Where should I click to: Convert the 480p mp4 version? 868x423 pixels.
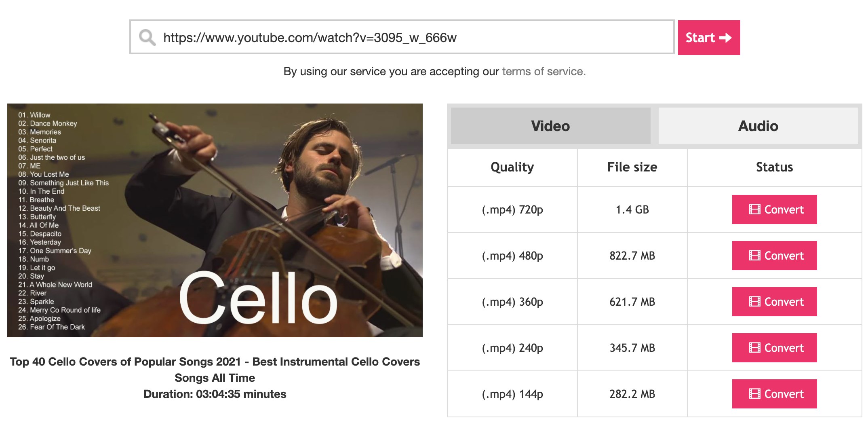(x=774, y=256)
